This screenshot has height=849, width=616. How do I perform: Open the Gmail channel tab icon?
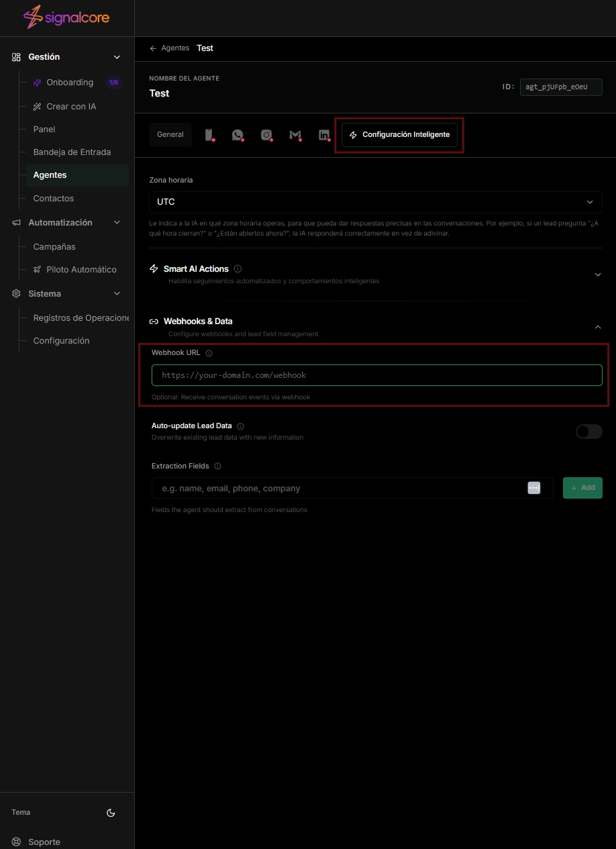(x=295, y=135)
